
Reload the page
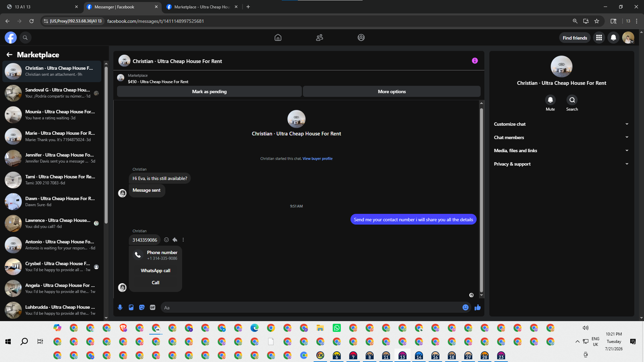[x=32, y=21]
